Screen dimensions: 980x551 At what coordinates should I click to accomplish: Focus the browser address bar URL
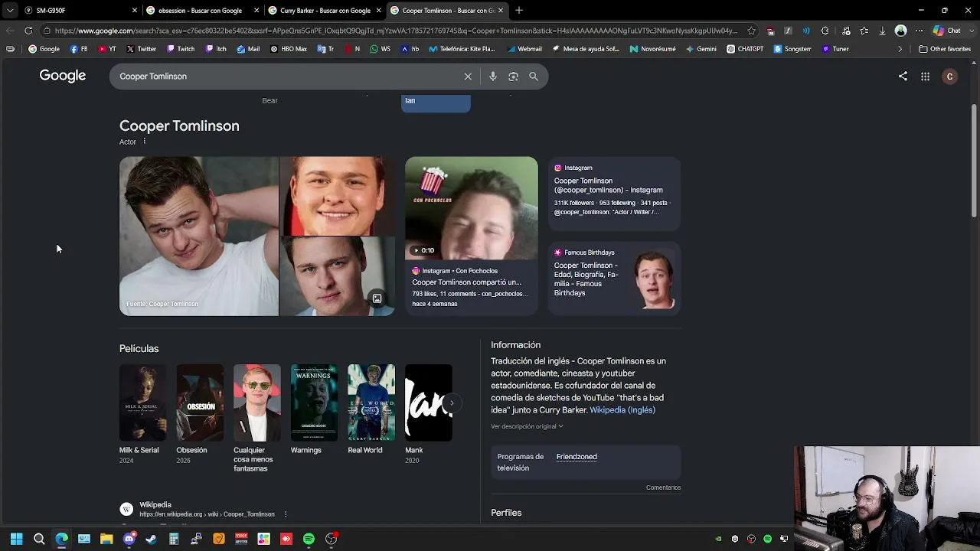click(x=396, y=31)
